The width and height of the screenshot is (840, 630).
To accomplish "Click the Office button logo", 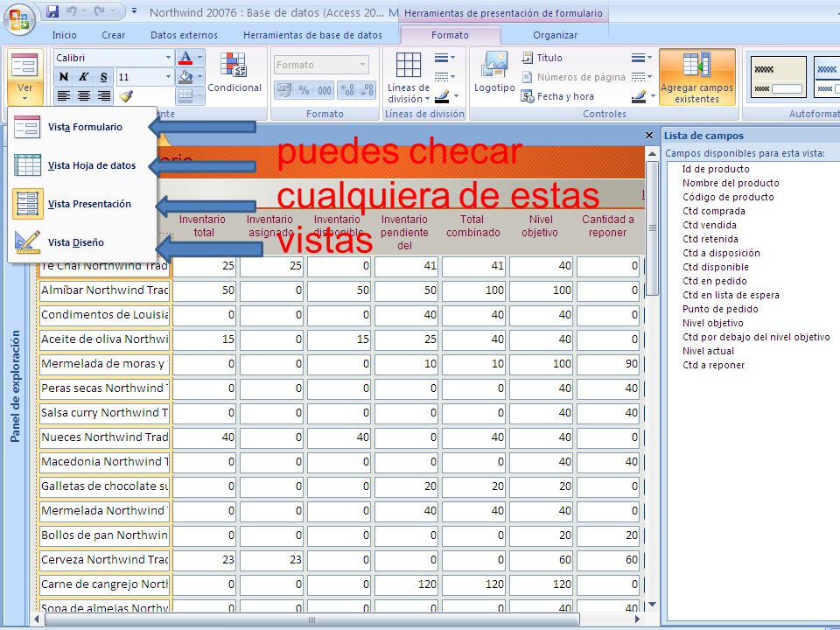I will [x=19, y=19].
